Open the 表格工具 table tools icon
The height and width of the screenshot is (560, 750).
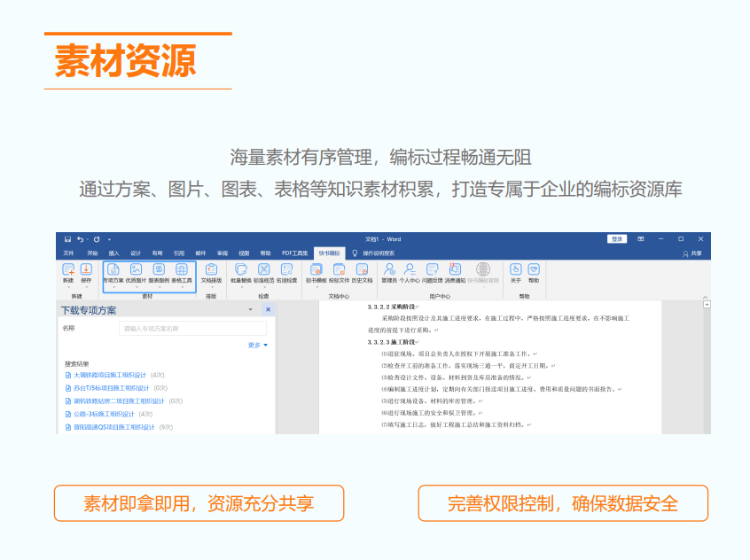182,269
